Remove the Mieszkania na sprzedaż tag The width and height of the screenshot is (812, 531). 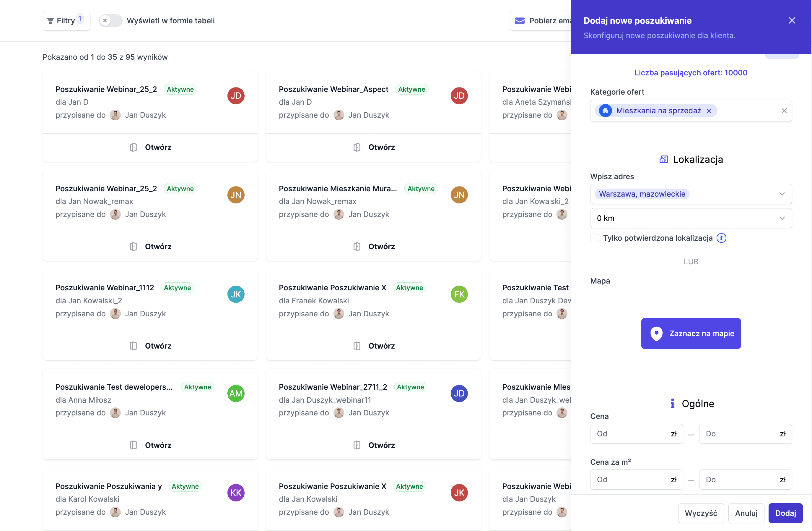(709, 111)
